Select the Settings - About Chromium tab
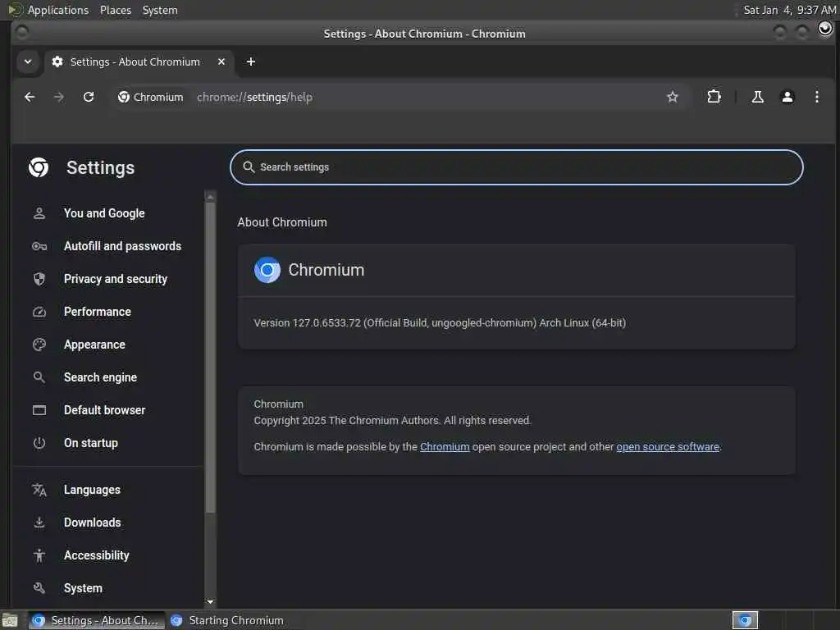Screen dimensions: 840x630 tap(139, 62)
